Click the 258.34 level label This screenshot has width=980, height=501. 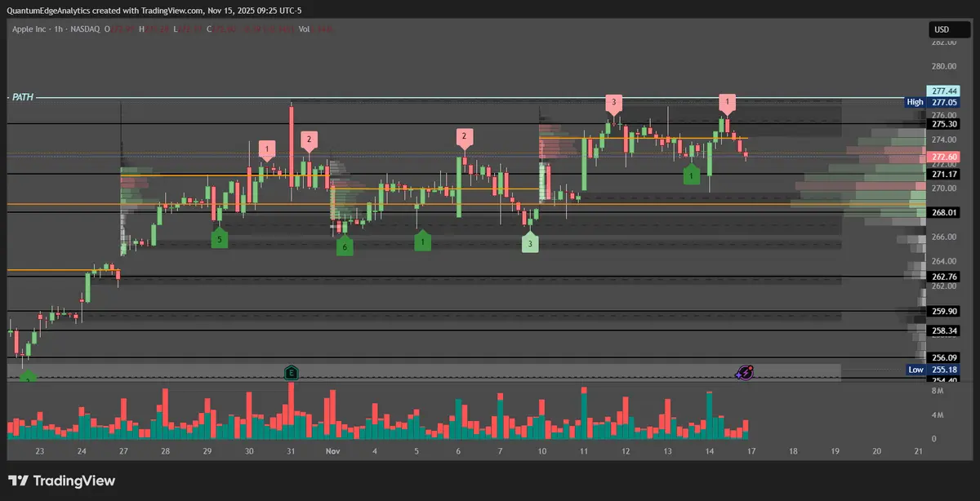(943, 330)
